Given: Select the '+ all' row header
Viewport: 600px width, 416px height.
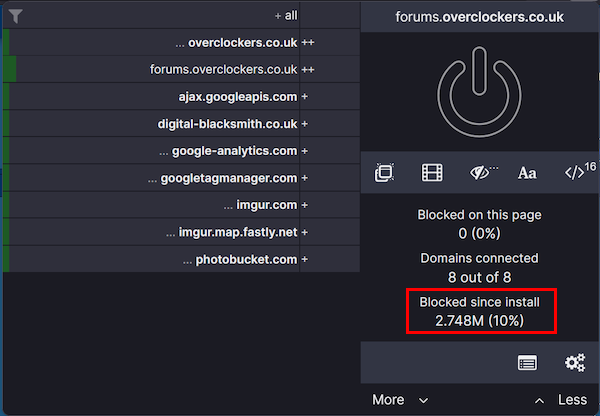Looking at the screenshot, I should [285, 16].
